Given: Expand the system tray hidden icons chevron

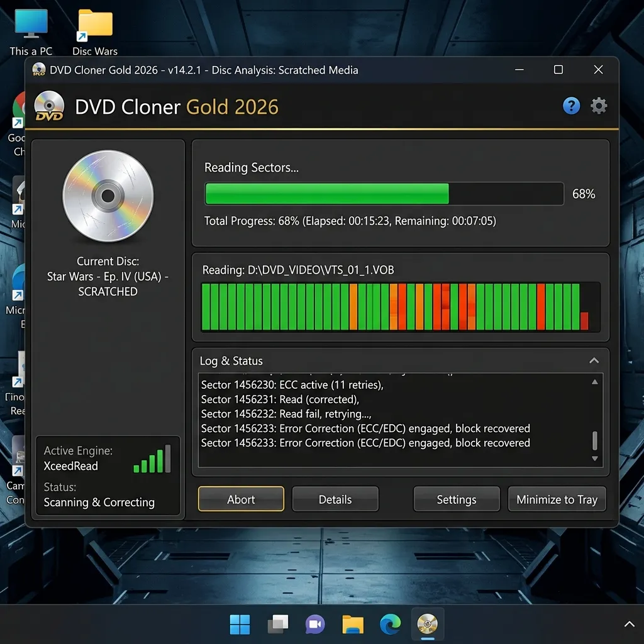Looking at the screenshot, I should pos(629,625).
